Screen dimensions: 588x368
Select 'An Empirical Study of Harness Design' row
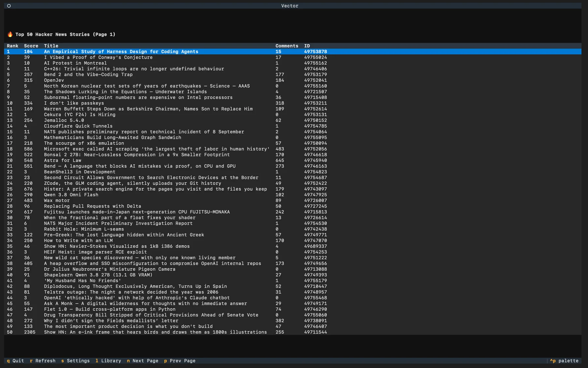(x=293, y=52)
